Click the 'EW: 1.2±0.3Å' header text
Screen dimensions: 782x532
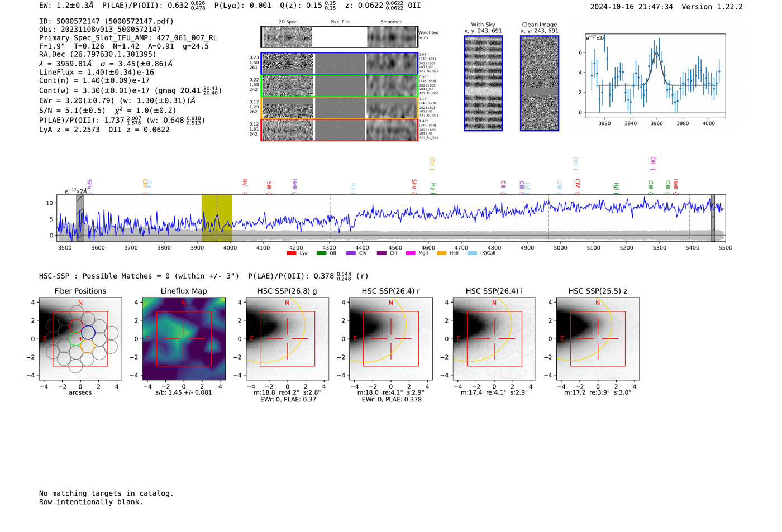(x=66, y=6)
